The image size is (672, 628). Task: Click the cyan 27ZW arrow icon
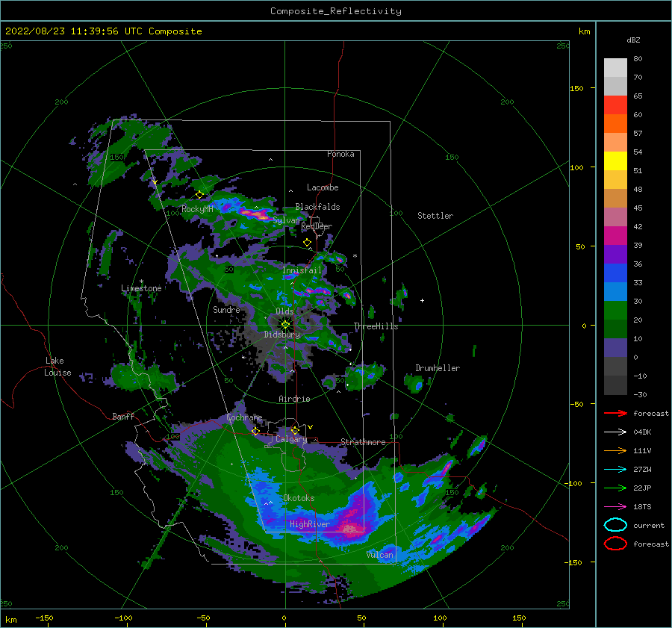click(615, 470)
